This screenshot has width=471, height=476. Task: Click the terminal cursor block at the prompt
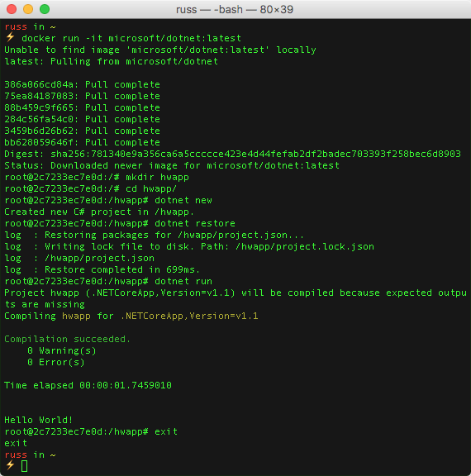click(x=25, y=466)
